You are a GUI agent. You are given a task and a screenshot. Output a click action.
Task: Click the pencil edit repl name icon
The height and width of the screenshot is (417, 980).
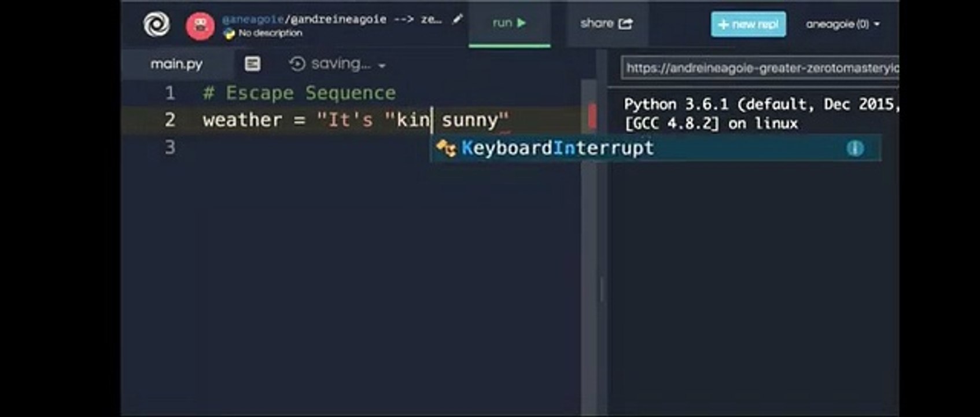pos(457,19)
